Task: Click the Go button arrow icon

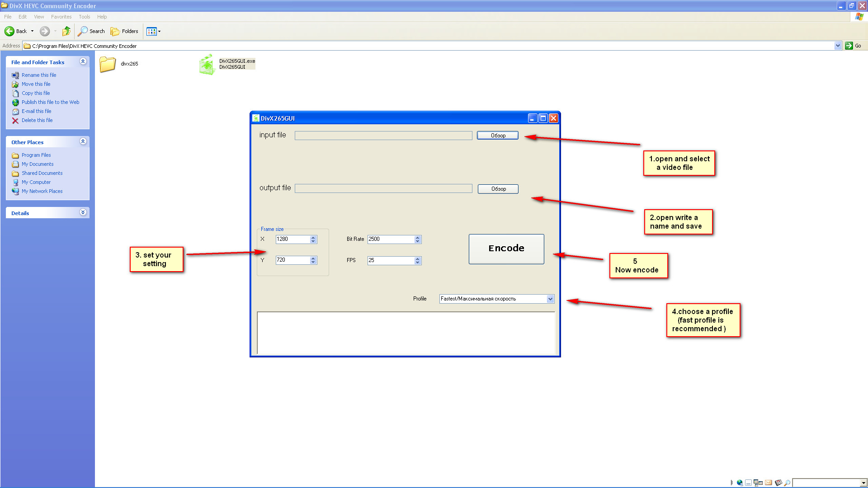Action: 849,46
